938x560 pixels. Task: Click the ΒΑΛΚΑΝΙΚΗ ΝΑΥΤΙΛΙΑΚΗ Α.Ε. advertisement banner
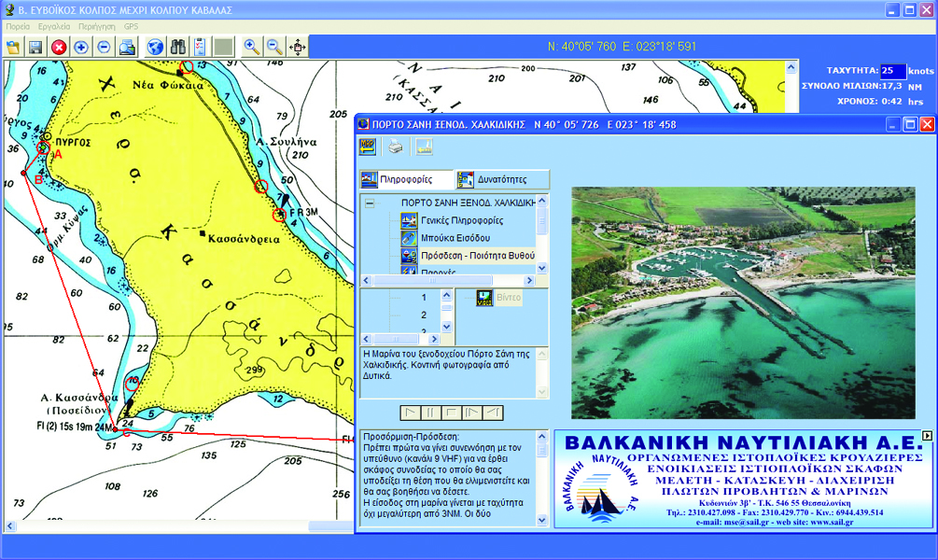[x=744, y=479]
